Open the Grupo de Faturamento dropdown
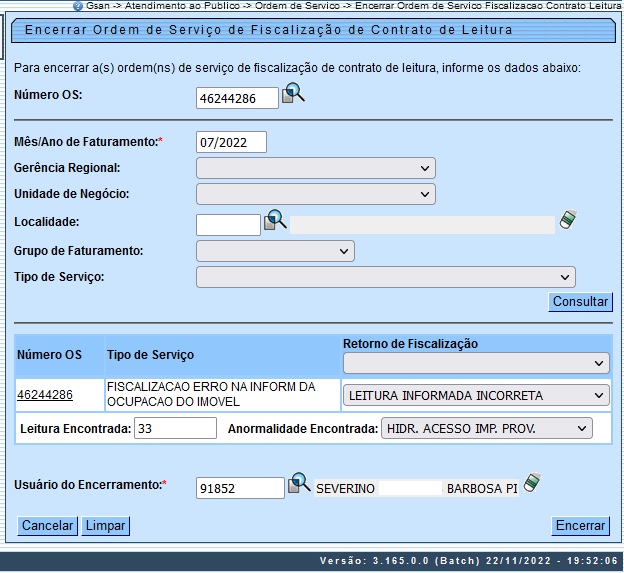The width and height of the screenshot is (624, 573). tap(275, 250)
